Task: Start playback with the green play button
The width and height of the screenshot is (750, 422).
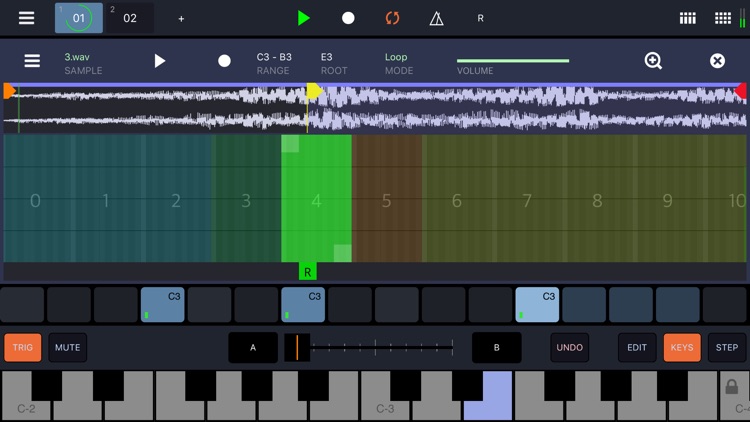Action: coord(303,18)
